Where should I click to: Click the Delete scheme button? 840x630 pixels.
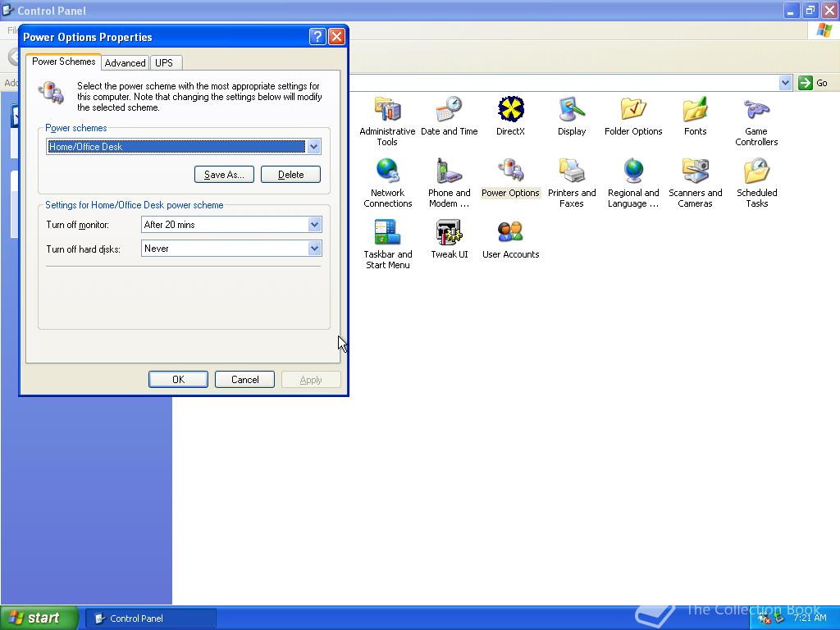point(291,174)
